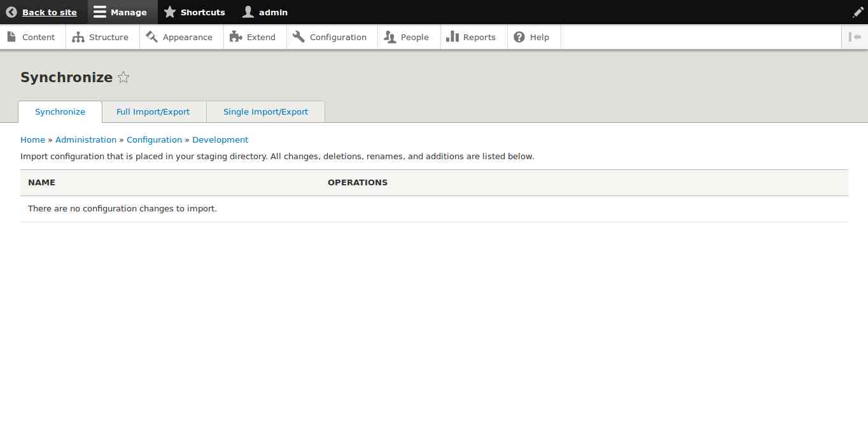Toggle toolbar orientation to vertical
The image size is (868, 426).
855,37
